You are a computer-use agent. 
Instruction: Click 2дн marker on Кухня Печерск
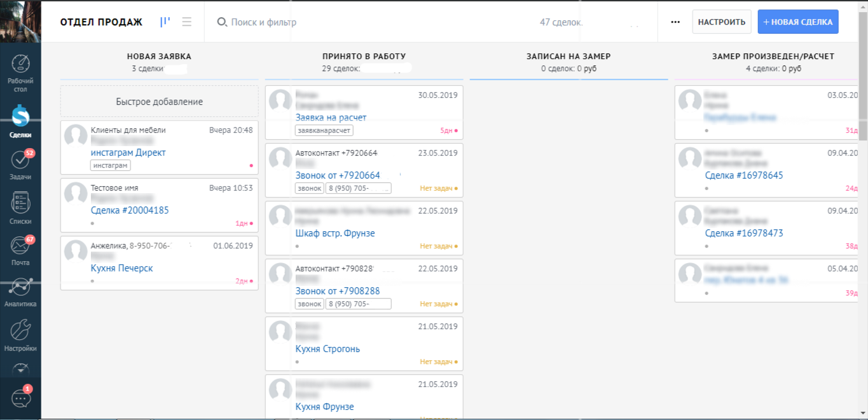[244, 281]
